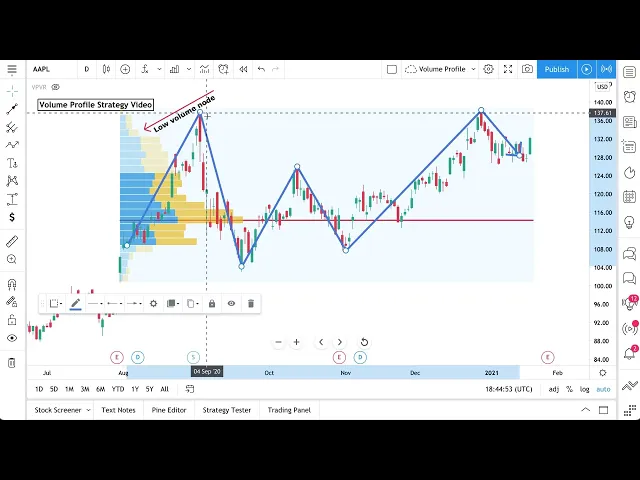Select the brush drawing tool
The width and height of the screenshot is (640, 480).
(12, 145)
